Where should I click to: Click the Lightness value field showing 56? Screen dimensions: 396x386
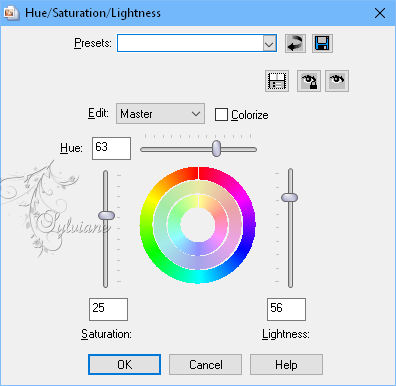point(286,309)
